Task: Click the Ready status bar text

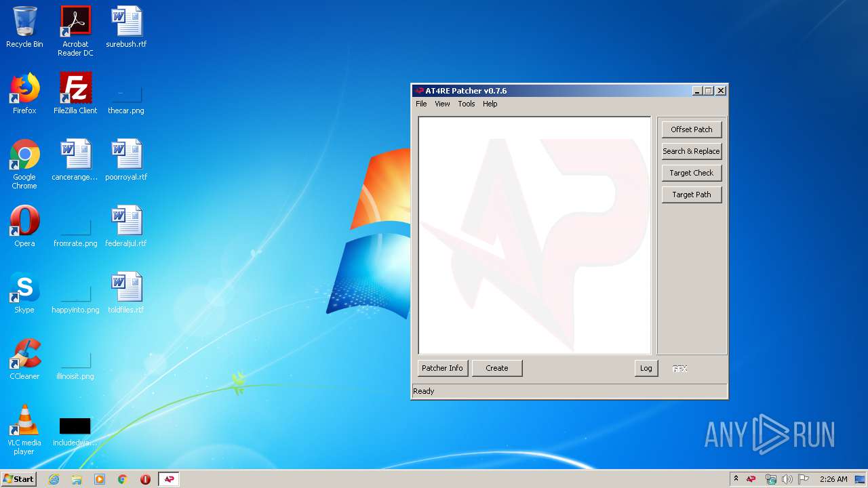Action: click(424, 391)
